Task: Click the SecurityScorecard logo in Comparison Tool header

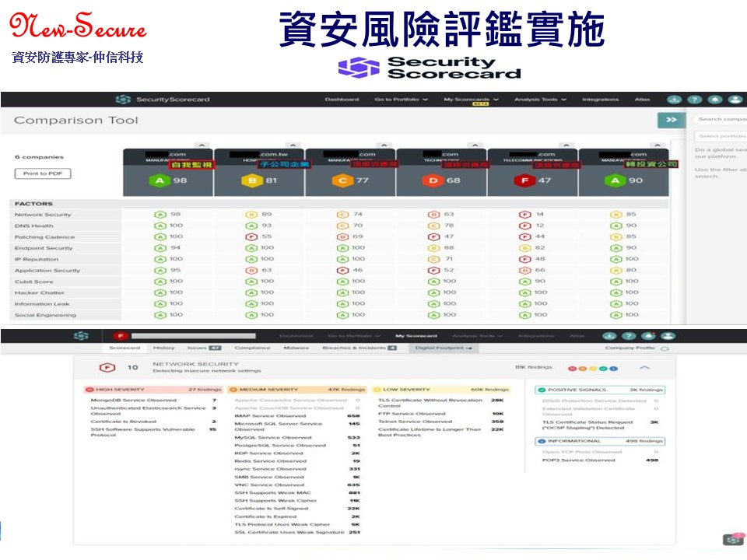Action: coord(163,100)
